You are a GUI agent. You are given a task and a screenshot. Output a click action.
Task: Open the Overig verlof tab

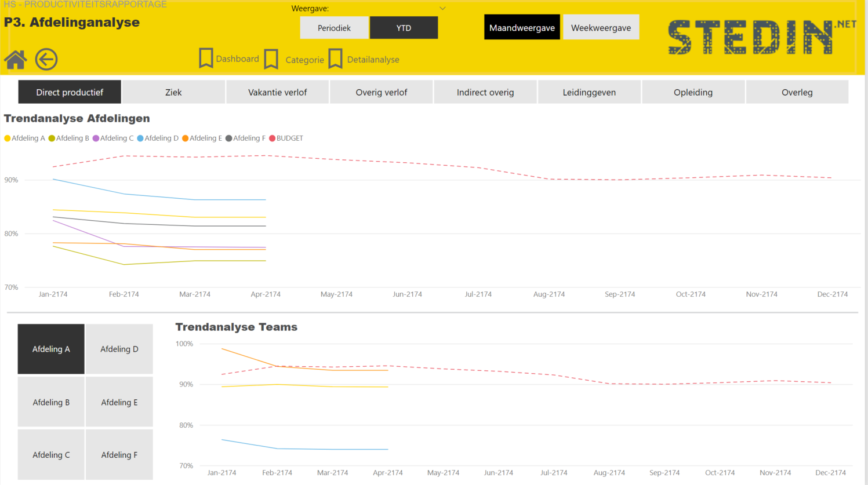382,92
